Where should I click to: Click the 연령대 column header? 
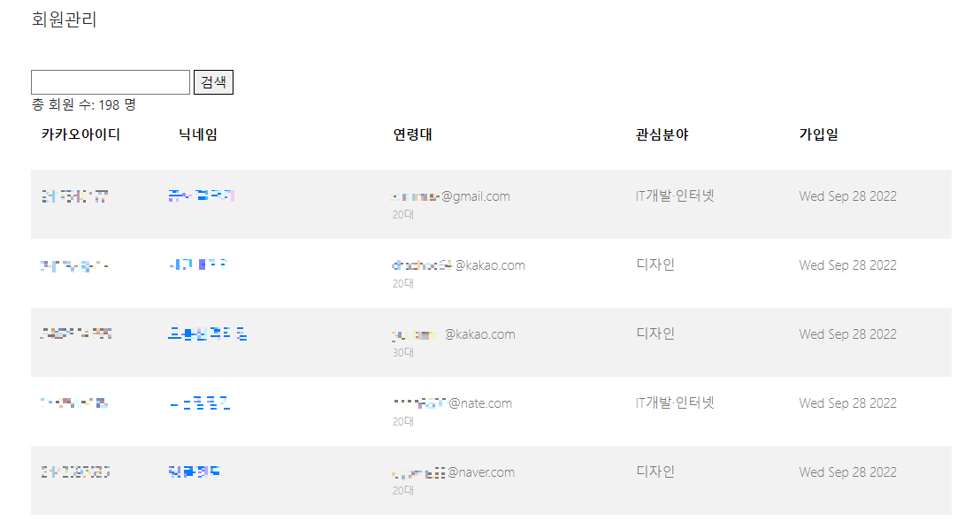[414, 134]
